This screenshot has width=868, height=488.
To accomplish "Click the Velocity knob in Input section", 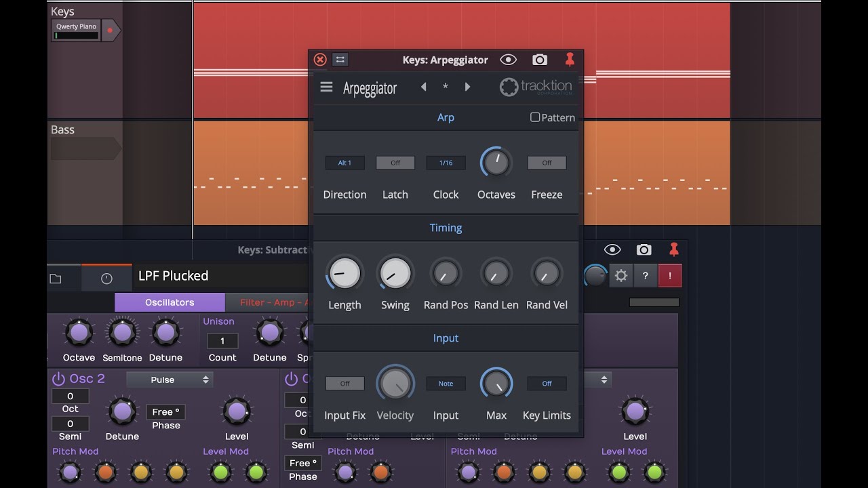I will 395,384.
